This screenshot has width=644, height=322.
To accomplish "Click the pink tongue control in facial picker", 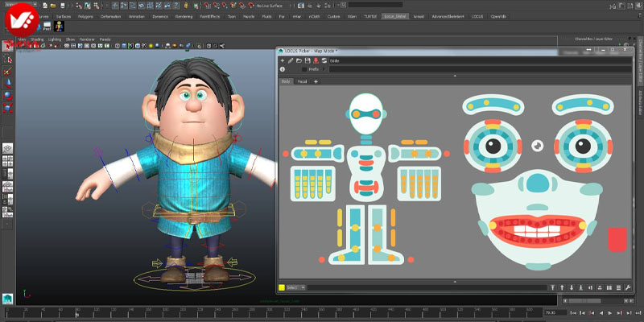I will (617, 239).
